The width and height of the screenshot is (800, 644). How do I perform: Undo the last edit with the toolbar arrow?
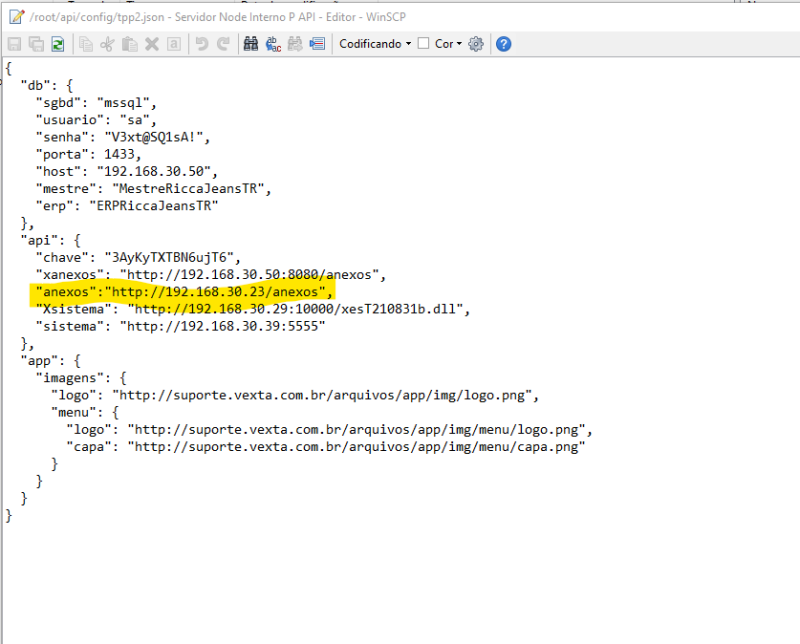pos(202,44)
